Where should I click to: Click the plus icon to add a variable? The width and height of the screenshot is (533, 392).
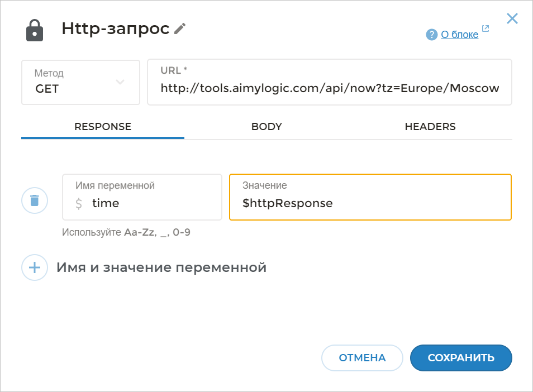click(x=34, y=267)
